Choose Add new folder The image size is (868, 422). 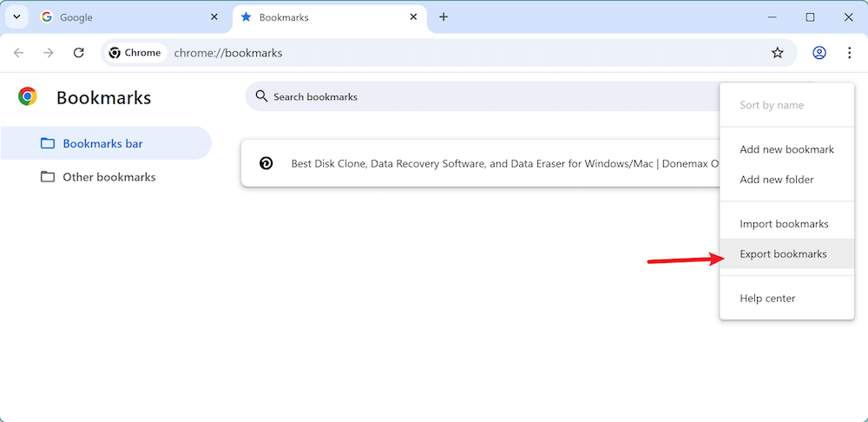click(786, 180)
